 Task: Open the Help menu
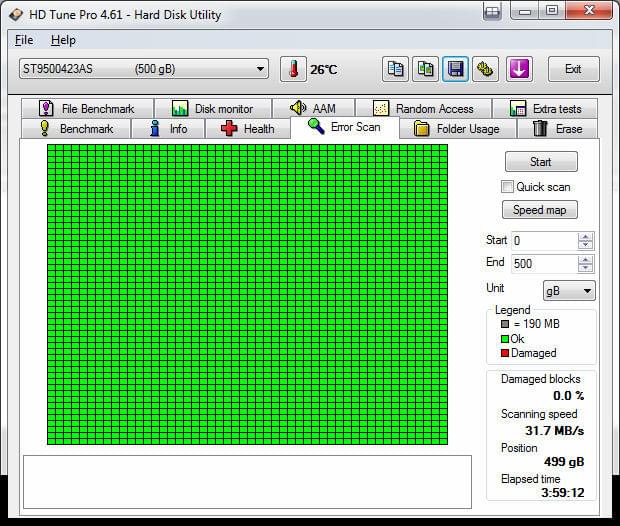tap(63, 40)
